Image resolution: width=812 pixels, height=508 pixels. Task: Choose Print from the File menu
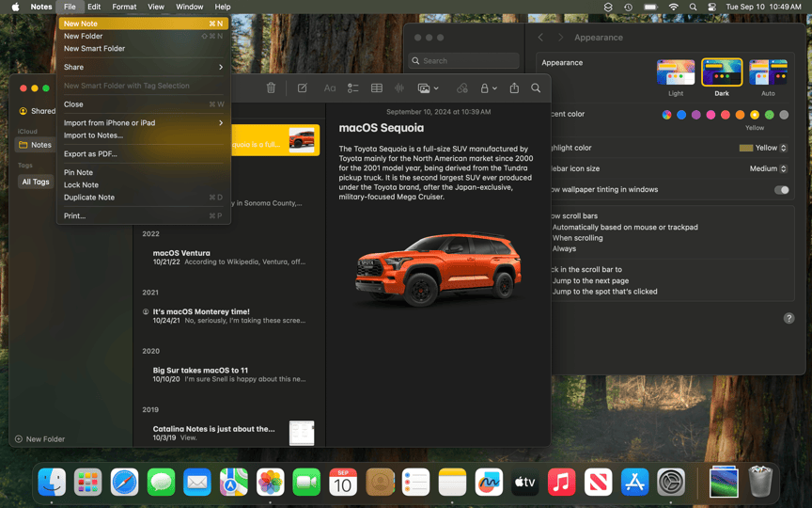point(144,216)
